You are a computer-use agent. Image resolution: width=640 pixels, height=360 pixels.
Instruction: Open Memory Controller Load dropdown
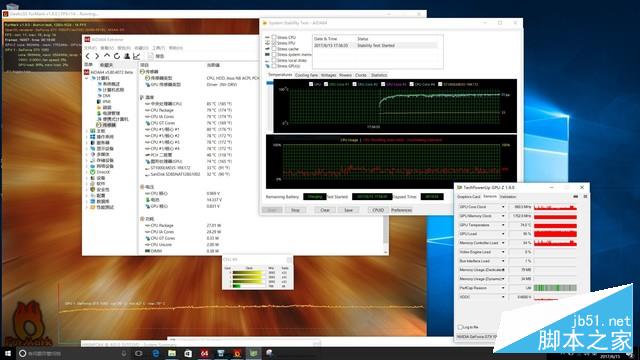[x=503, y=243]
